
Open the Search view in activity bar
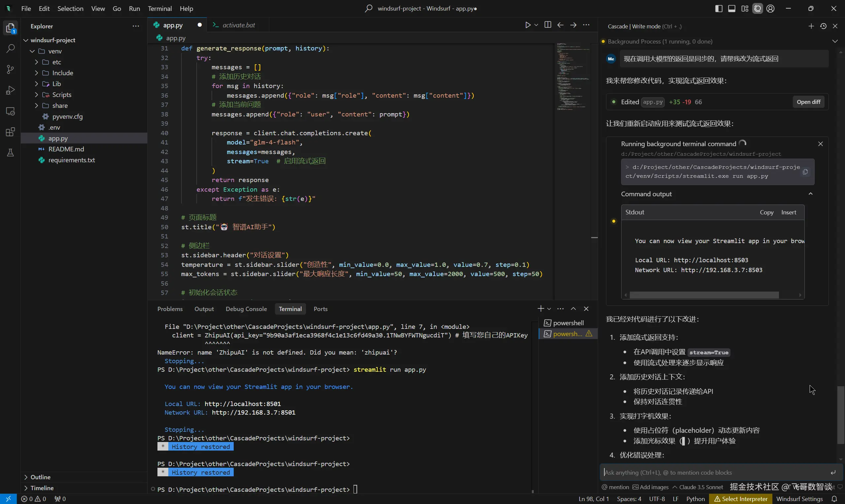point(11,48)
